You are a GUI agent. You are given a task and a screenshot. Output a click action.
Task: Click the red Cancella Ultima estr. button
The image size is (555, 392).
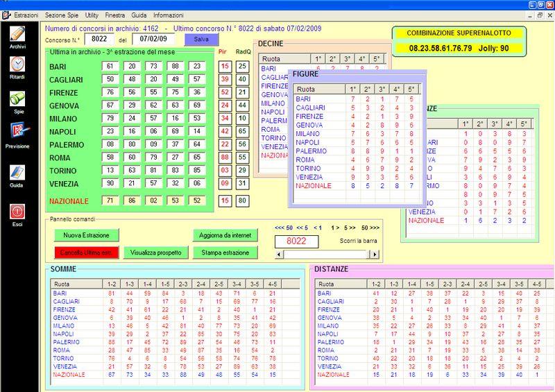[x=86, y=253]
